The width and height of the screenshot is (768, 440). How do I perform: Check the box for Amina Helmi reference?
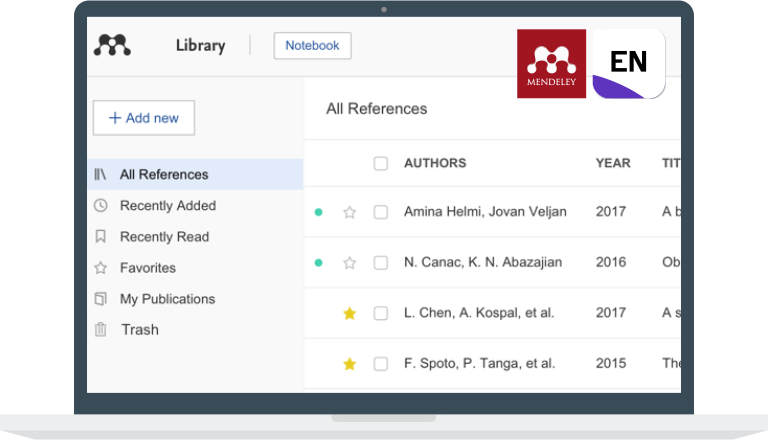point(380,212)
